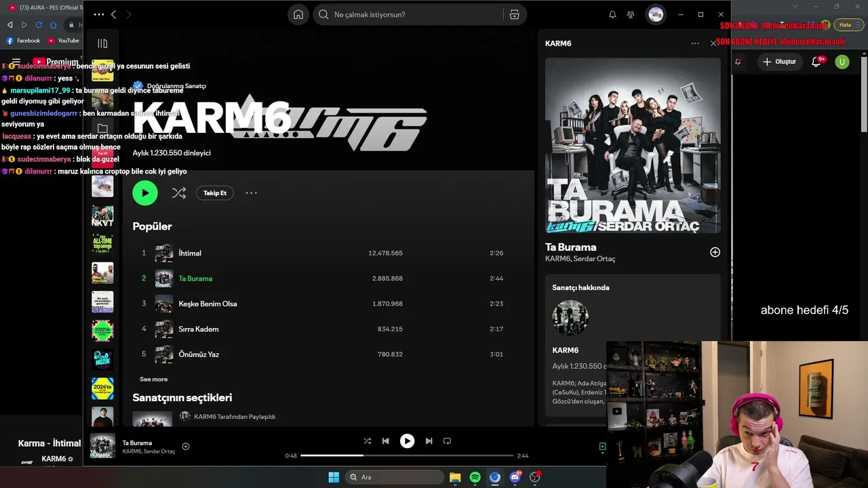Open YouTube notifications bell with 9+ badge
The height and width of the screenshot is (488, 868).
point(818,62)
